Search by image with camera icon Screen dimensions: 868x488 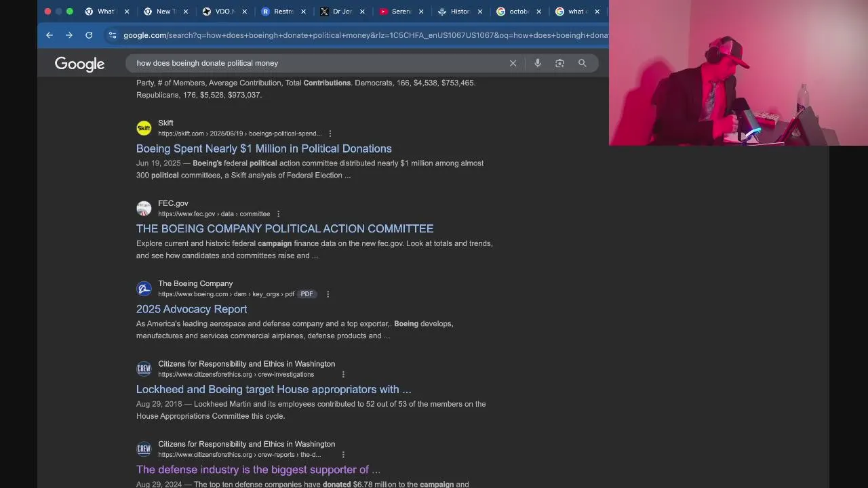coord(559,63)
